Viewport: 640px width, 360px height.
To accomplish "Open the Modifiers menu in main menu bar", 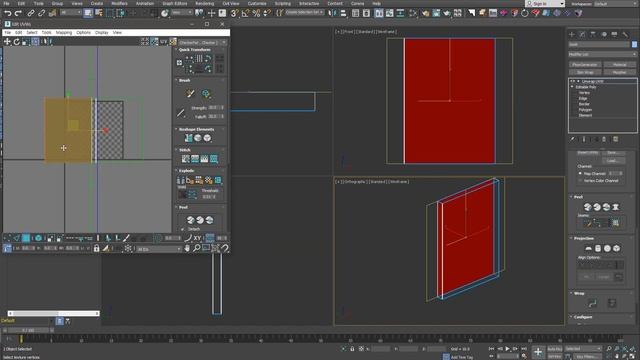I will tap(119, 3).
